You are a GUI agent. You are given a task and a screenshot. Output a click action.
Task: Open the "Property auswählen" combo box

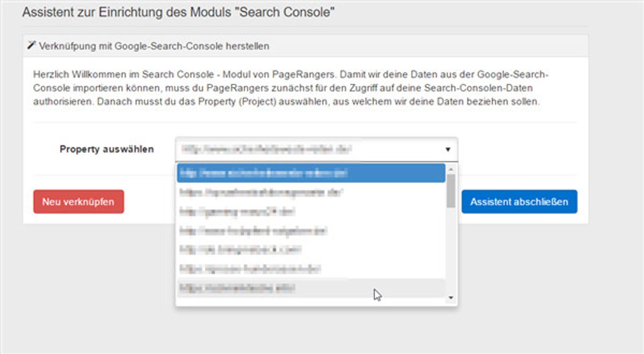click(317, 149)
